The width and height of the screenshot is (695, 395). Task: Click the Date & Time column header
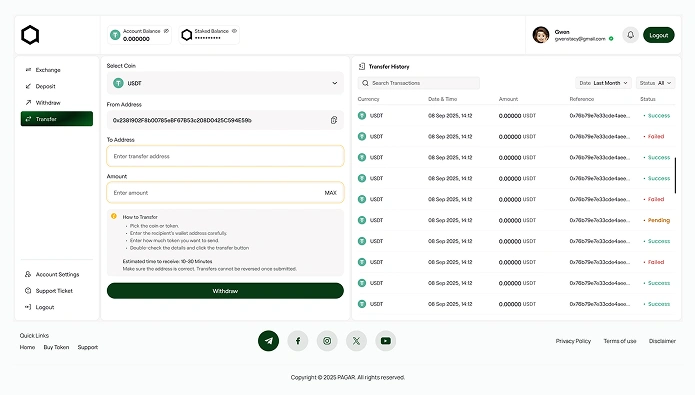pyautogui.click(x=442, y=99)
